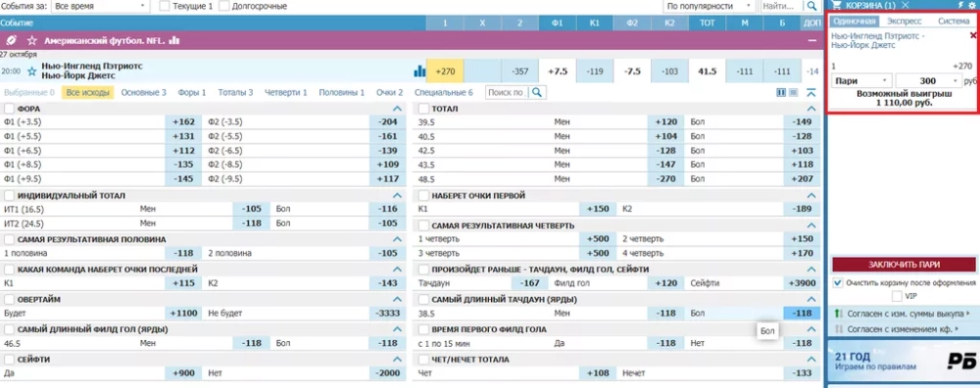980x388 pixels.
Task: Click green arrows icon beside buyout agreement
Action: pos(838,313)
